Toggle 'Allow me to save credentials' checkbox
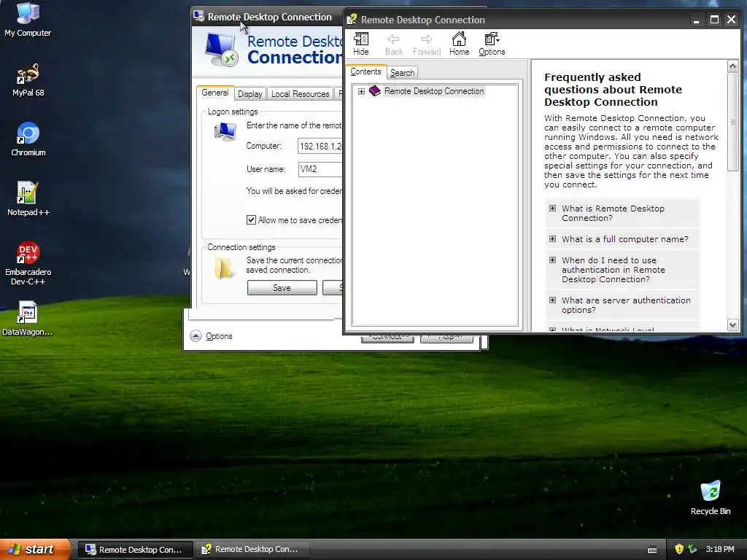 (251, 220)
